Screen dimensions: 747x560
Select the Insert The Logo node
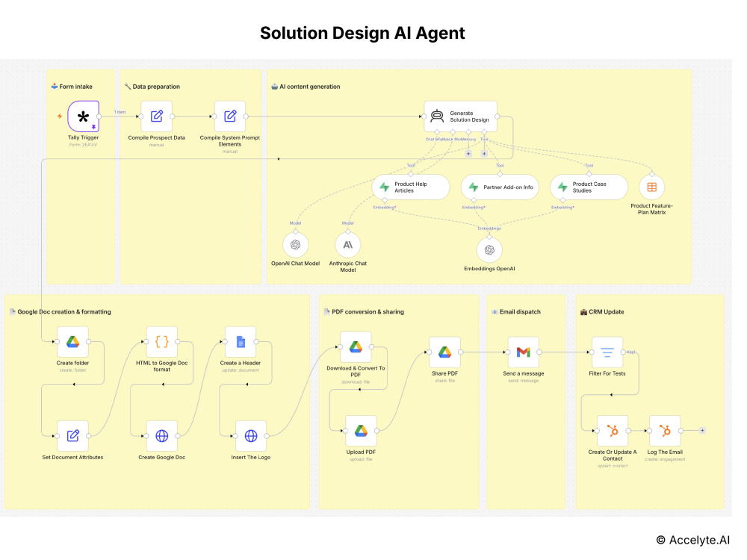coord(251,436)
